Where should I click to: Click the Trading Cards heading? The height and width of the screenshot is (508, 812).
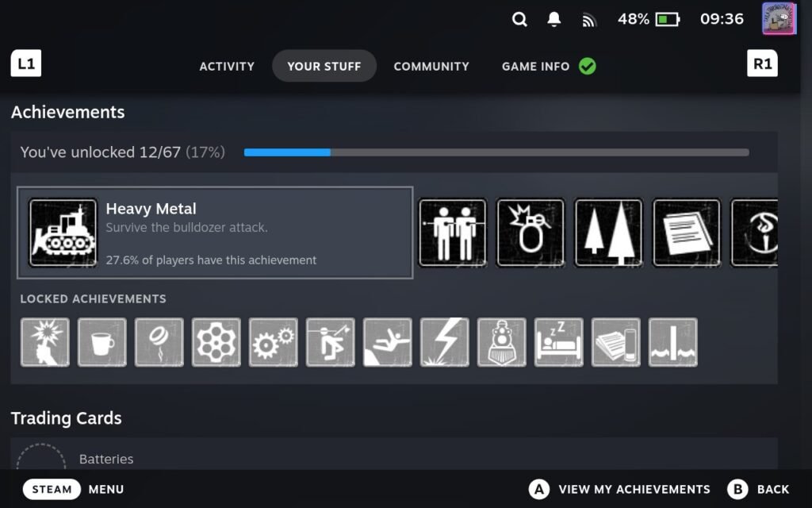(x=67, y=418)
